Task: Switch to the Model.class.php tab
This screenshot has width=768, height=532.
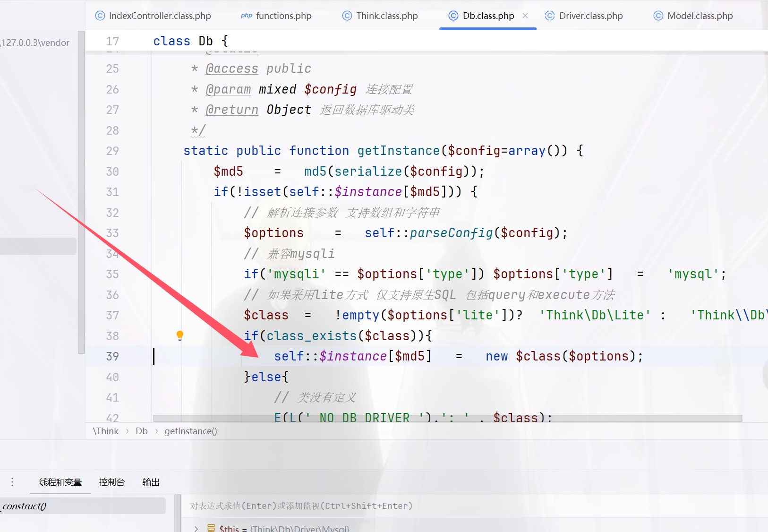Action: (x=693, y=16)
